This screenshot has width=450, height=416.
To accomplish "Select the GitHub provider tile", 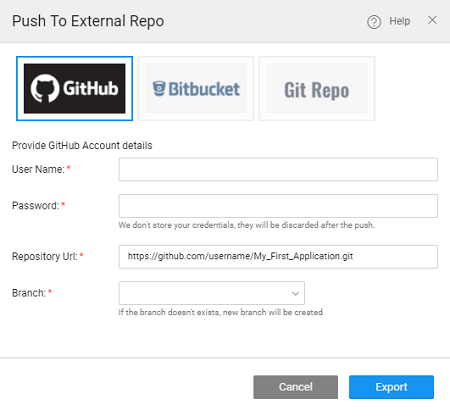I will tap(74, 89).
